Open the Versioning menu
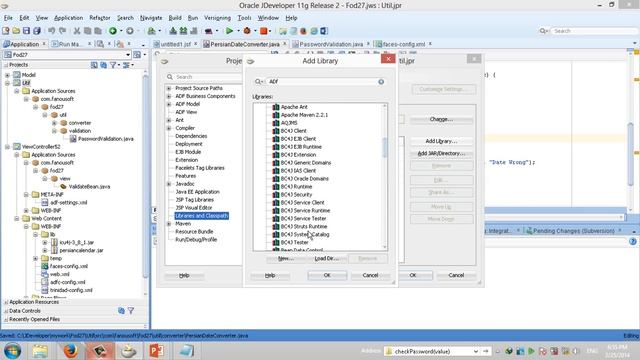 (x=217, y=18)
